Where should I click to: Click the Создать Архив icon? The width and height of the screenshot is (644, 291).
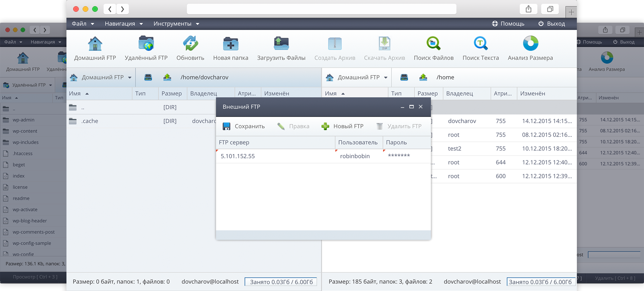coord(335,44)
